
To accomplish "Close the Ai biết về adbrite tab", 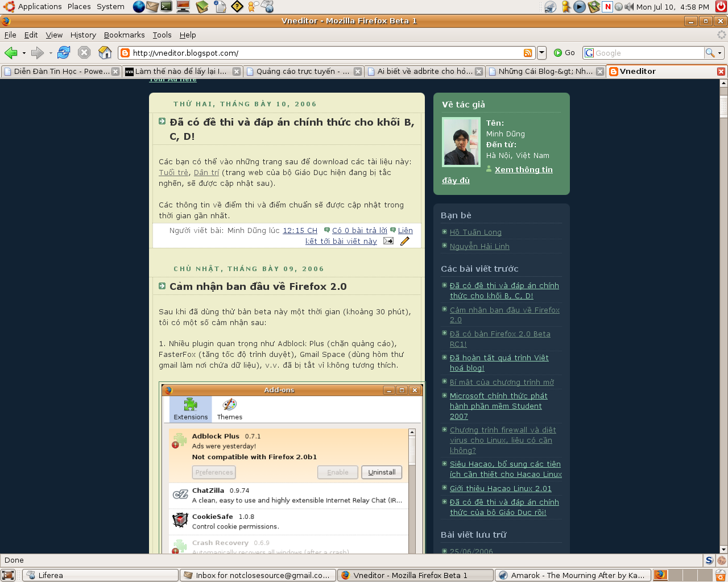I will click(479, 72).
